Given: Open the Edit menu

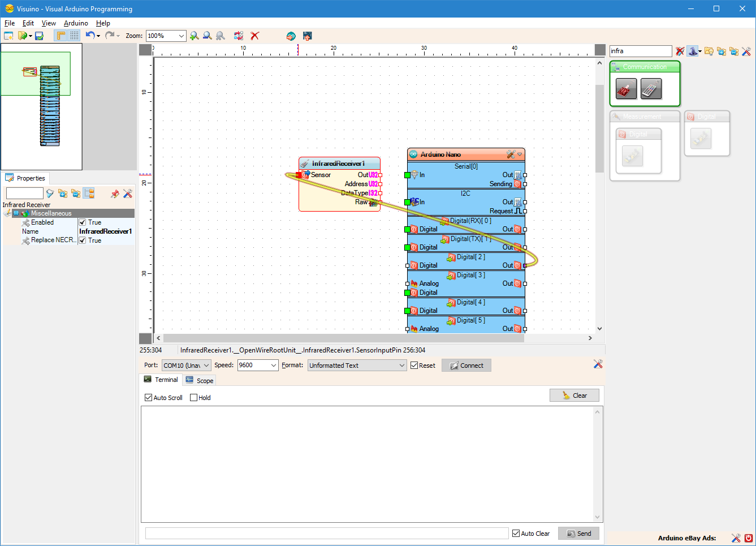Looking at the screenshot, I should click(x=28, y=23).
